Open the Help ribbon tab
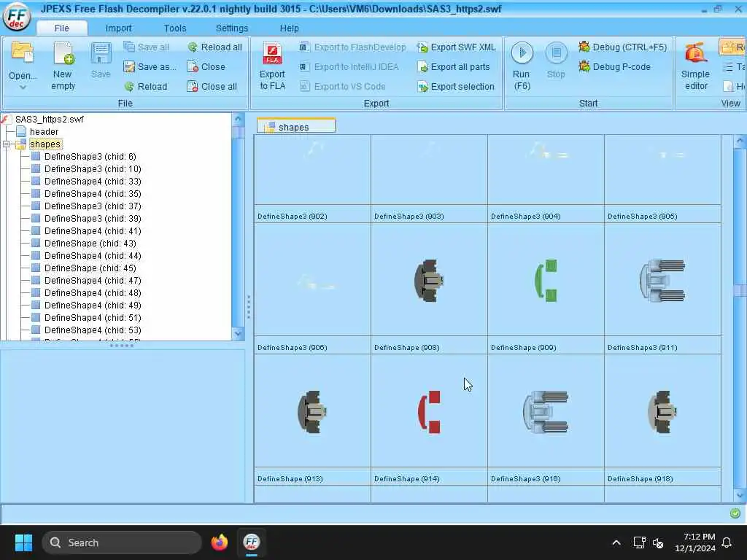The width and height of the screenshot is (747, 560). coord(289,28)
